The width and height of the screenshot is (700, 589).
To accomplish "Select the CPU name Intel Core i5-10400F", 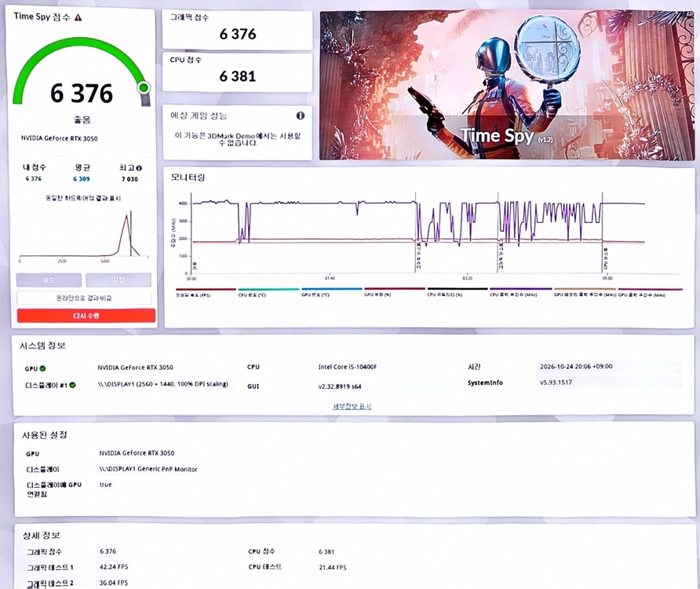I will coord(348,367).
